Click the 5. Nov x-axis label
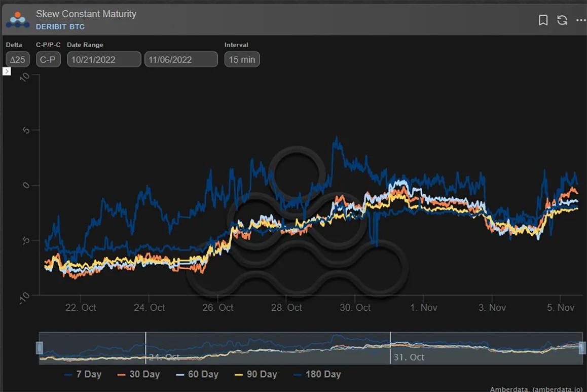The height and width of the screenshot is (392, 587). coord(561,307)
